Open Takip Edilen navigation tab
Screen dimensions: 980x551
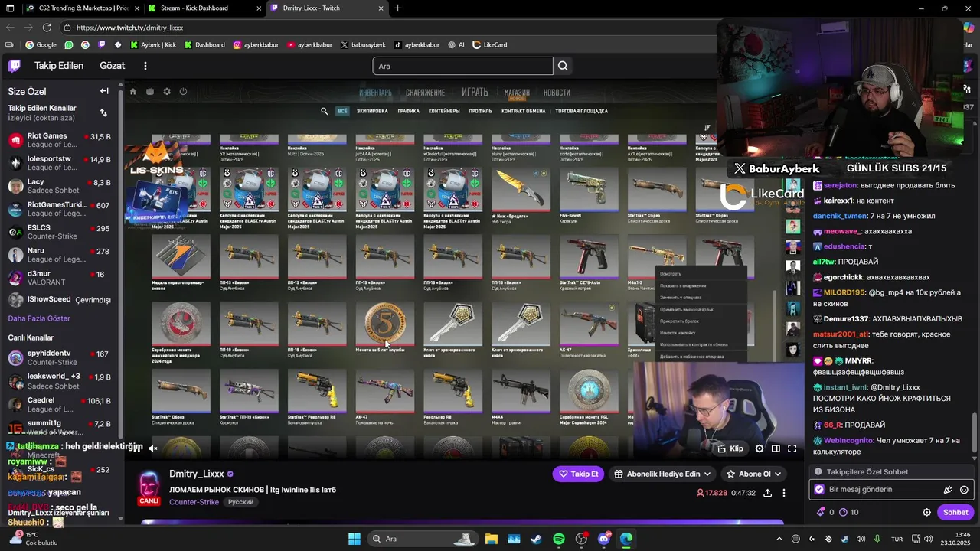click(x=59, y=66)
